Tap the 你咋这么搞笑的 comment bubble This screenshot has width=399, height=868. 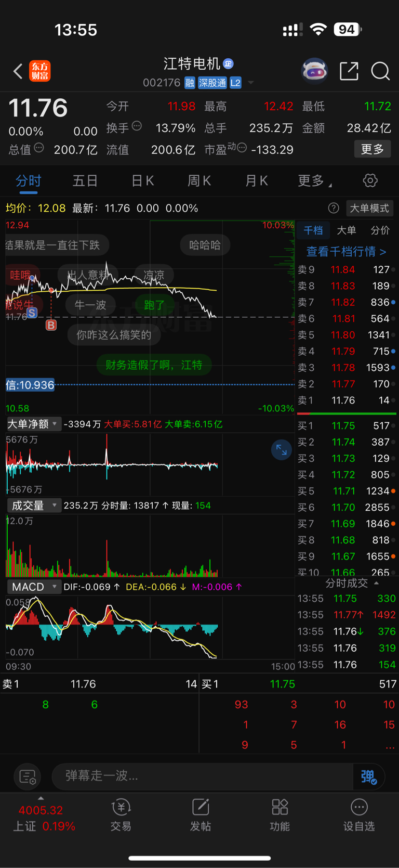pyautogui.click(x=114, y=335)
